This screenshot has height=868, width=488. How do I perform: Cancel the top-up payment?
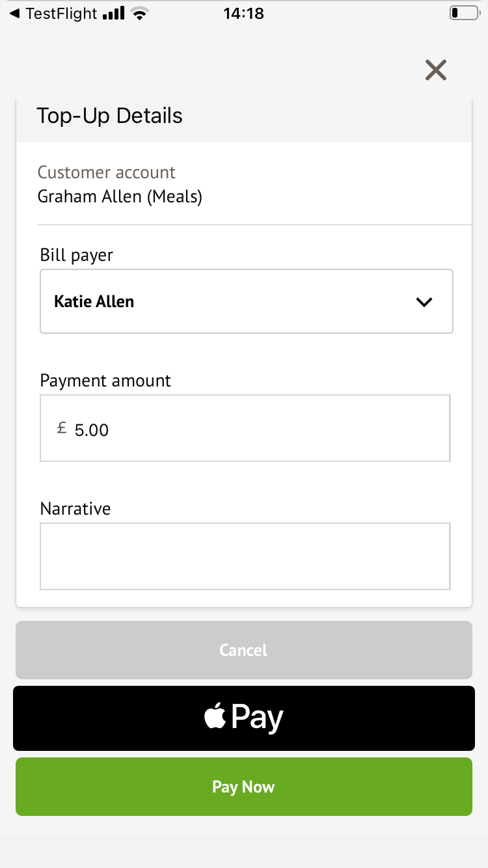coord(243,649)
